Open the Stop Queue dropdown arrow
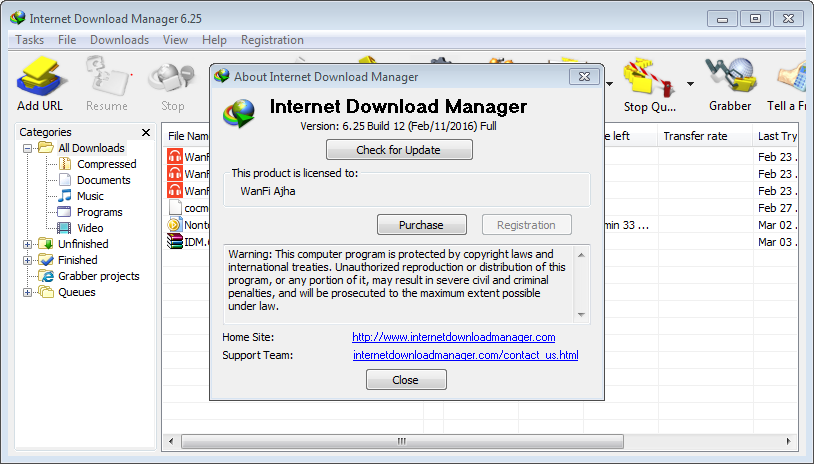814x464 pixels. click(690, 84)
